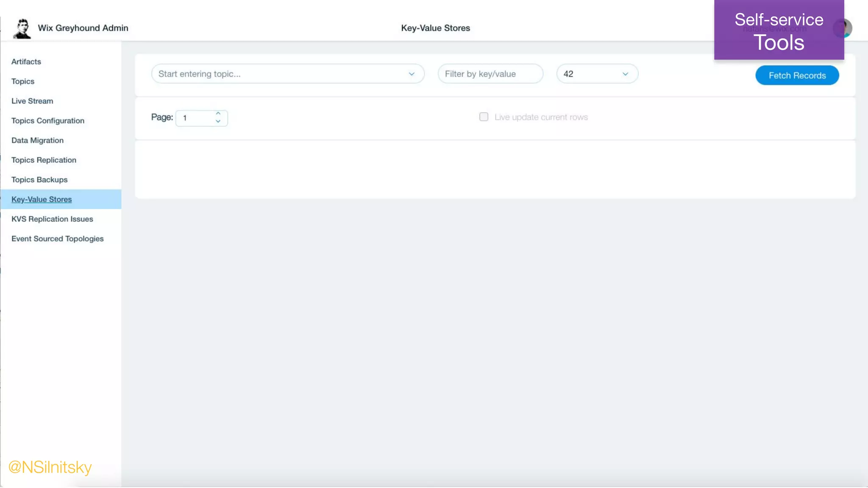This screenshot has width=868, height=488.
Task: Expand the topic selector chevron
Action: click(x=412, y=74)
